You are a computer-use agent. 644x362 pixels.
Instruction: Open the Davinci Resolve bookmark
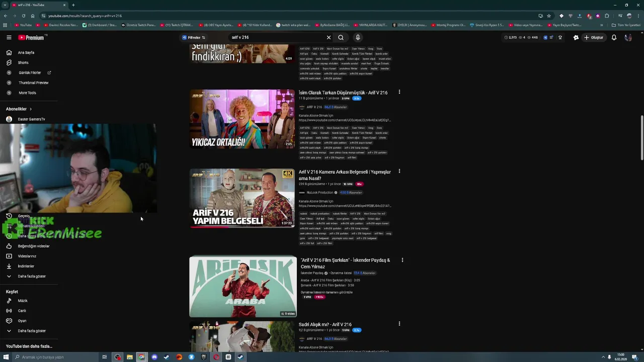point(61,25)
